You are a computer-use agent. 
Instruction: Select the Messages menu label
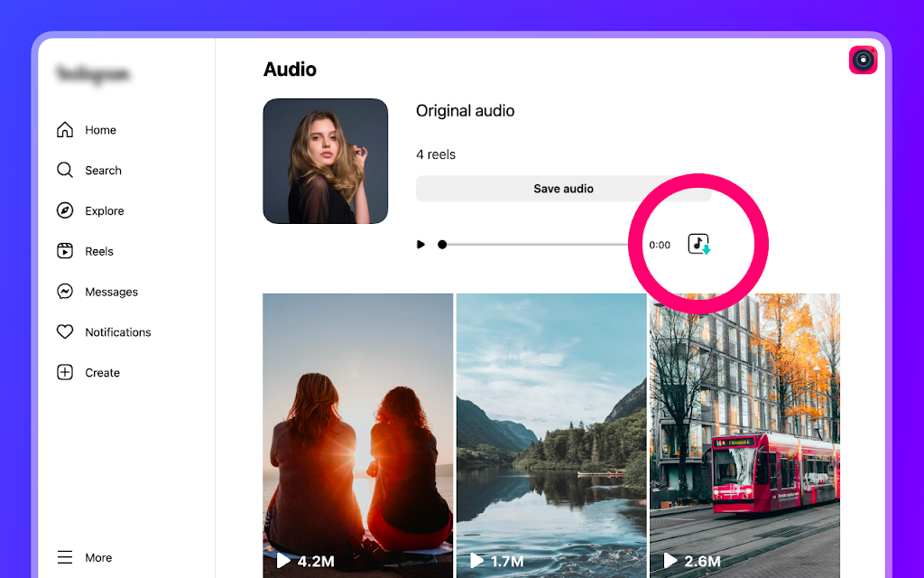tap(111, 292)
